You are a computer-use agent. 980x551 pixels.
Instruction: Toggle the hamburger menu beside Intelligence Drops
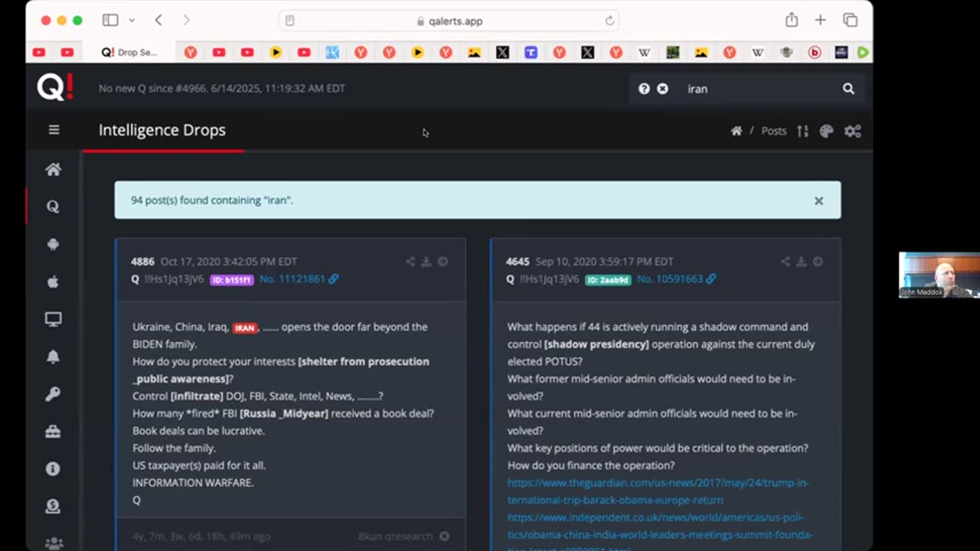[x=54, y=130]
